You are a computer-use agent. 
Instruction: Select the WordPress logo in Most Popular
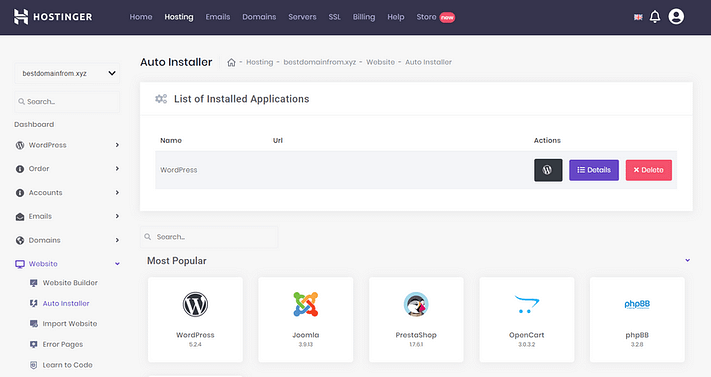(195, 304)
